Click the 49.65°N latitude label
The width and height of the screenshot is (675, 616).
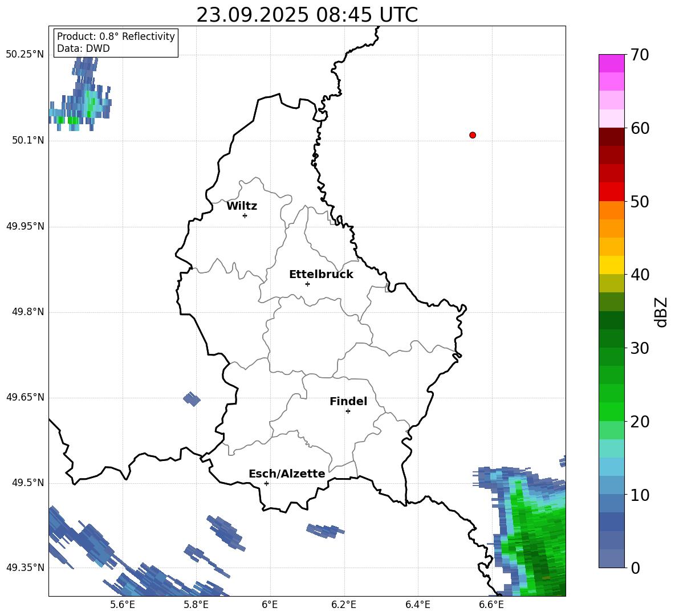tap(25, 397)
